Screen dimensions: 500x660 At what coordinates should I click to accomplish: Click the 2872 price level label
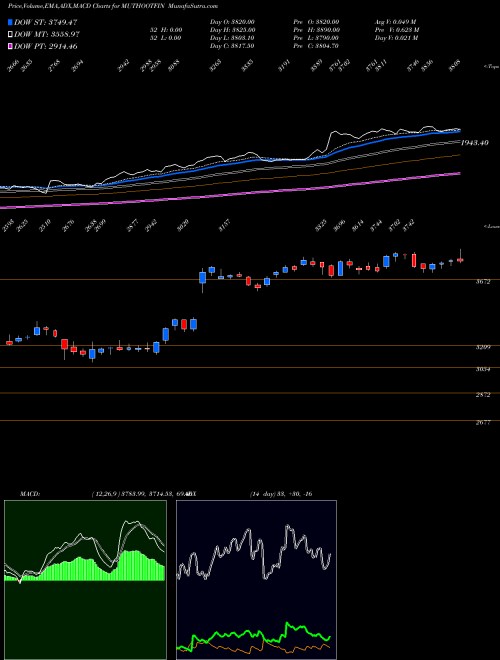(483, 395)
